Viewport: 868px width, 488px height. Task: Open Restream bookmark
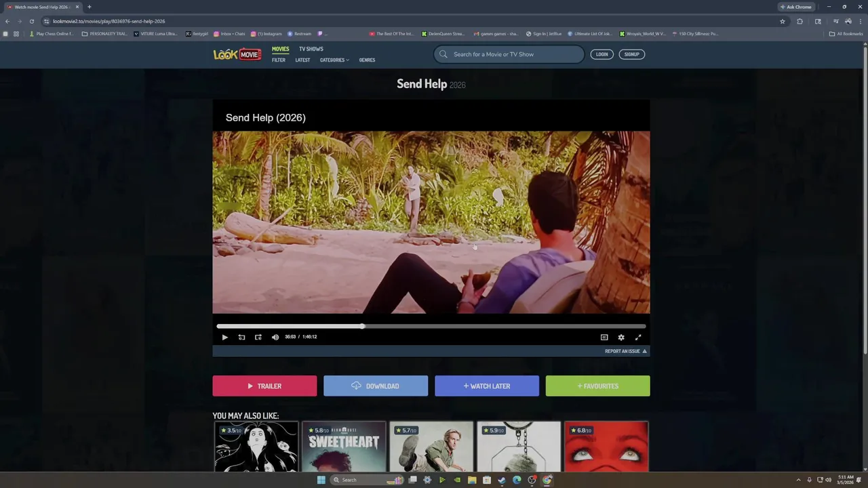(299, 33)
